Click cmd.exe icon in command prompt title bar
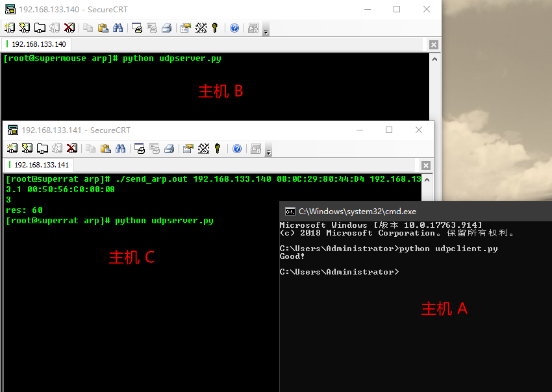 (x=290, y=212)
